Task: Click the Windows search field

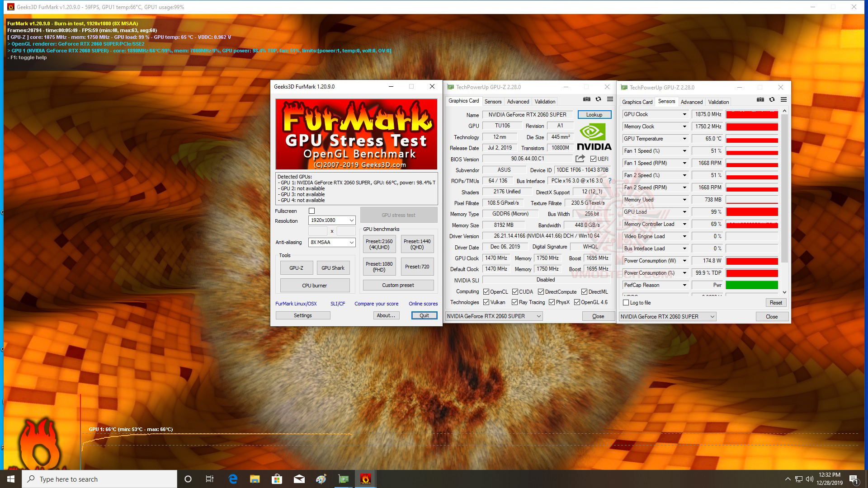Action: click(99, 479)
